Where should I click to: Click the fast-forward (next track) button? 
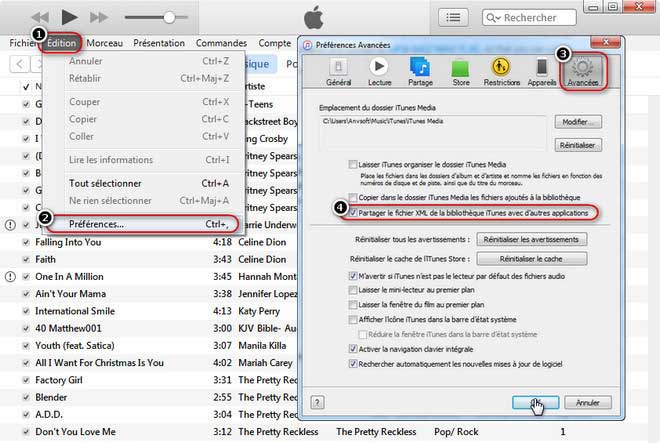tap(99, 17)
